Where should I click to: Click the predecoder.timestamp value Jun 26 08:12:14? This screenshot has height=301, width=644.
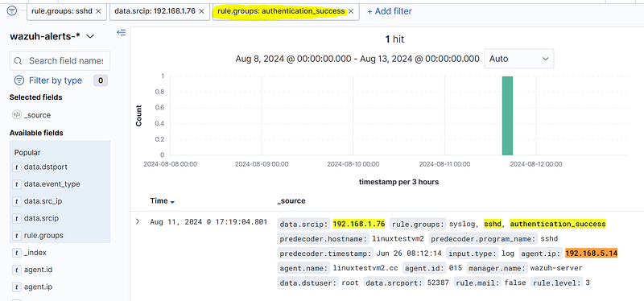tap(409, 254)
